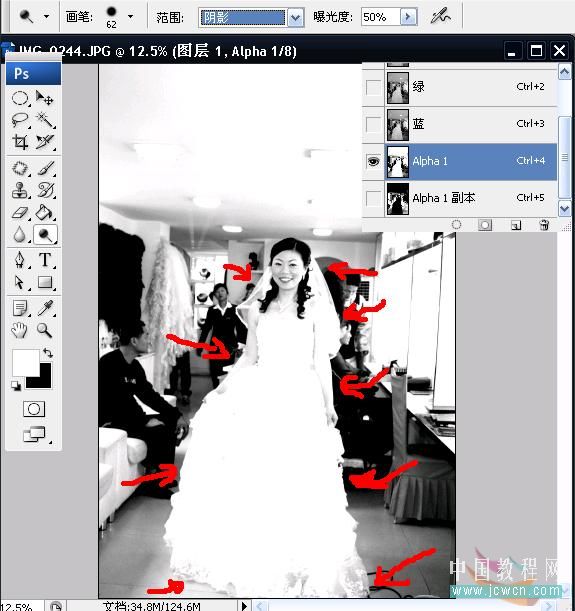Click the 绿 channel thumbnail
This screenshot has height=611, width=575.
pyautogui.click(x=398, y=88)
